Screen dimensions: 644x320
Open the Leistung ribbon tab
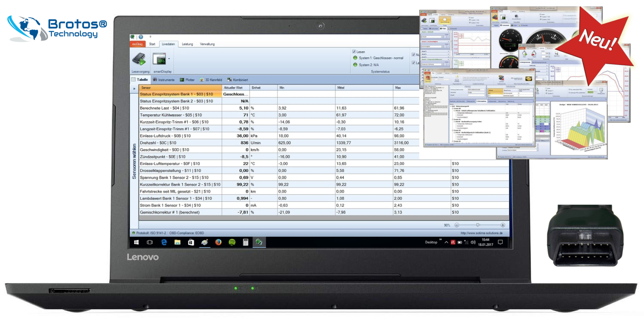187,44
